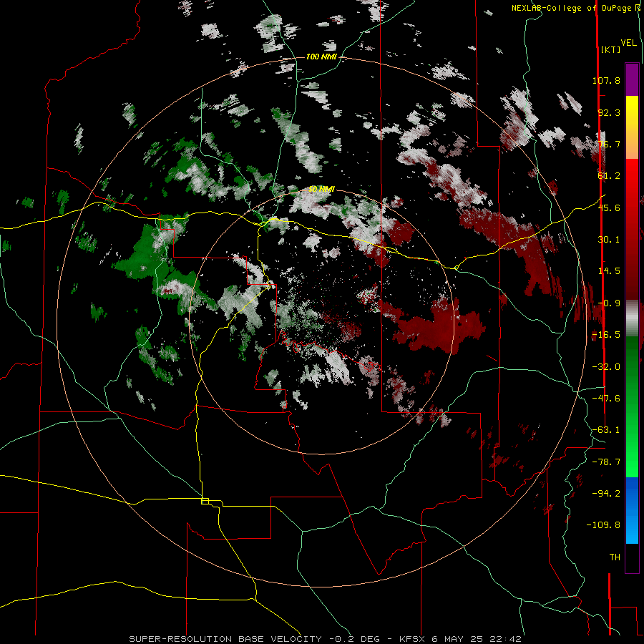Click the -109.8 value on velocity scale
This screenshot has height=644, width=644.
tap(603, 525)
